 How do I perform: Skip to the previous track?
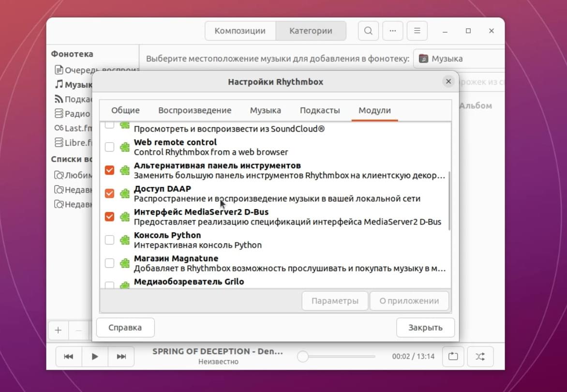69,357
